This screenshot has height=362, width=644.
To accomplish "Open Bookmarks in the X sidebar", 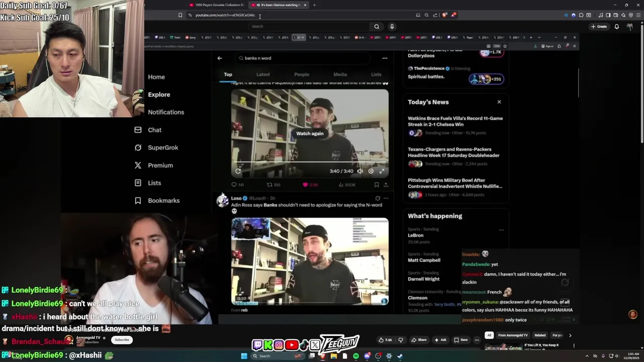I will coord(157,201).
